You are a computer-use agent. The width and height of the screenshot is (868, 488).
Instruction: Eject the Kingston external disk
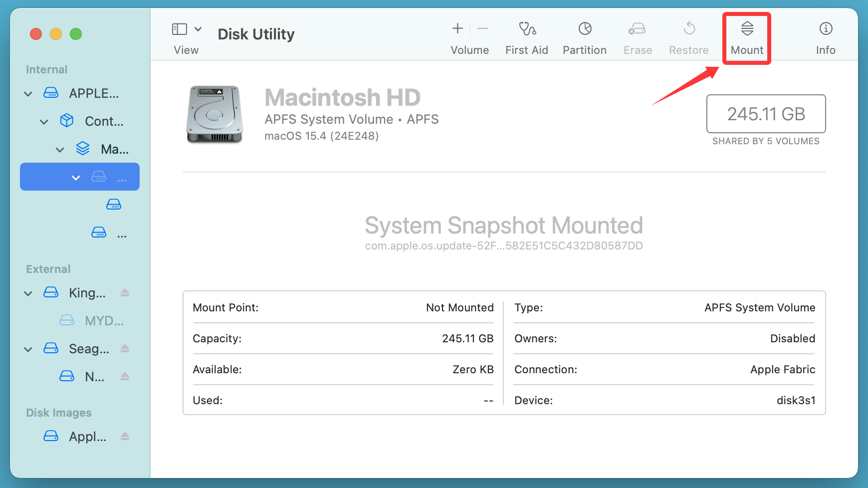pyautogui.click(x=125, y=293)
